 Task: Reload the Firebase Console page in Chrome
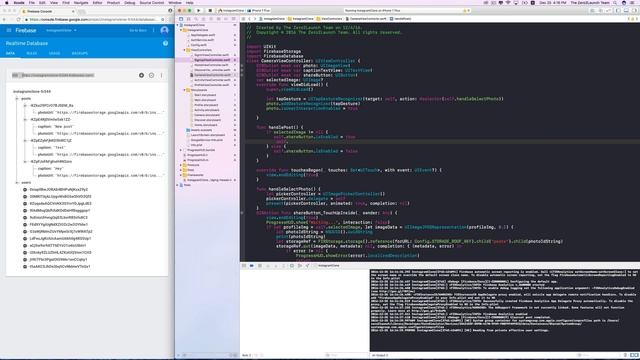pyautogui.click(x=18, y=19)
